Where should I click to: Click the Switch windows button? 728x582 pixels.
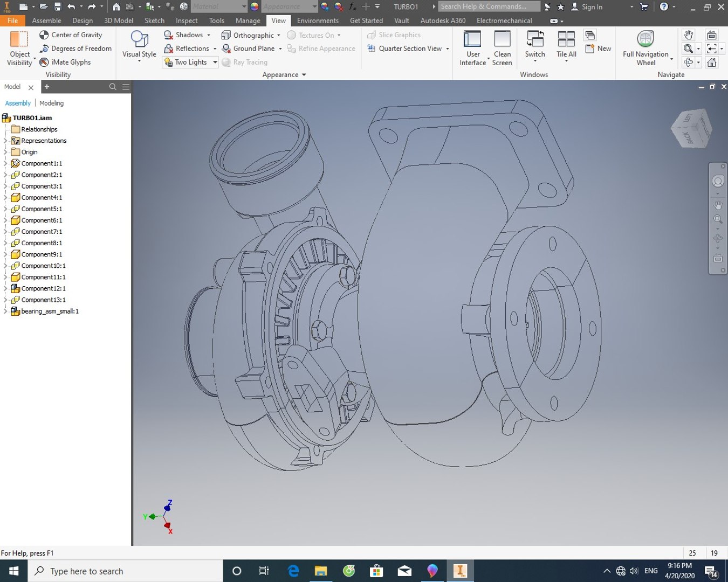[535, 46]
